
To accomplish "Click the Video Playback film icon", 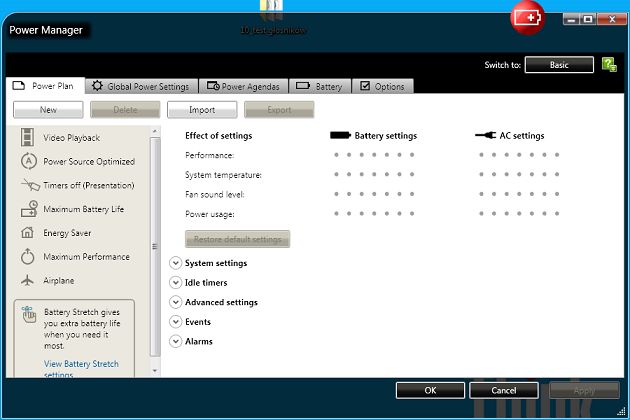I will click(27, 137).
